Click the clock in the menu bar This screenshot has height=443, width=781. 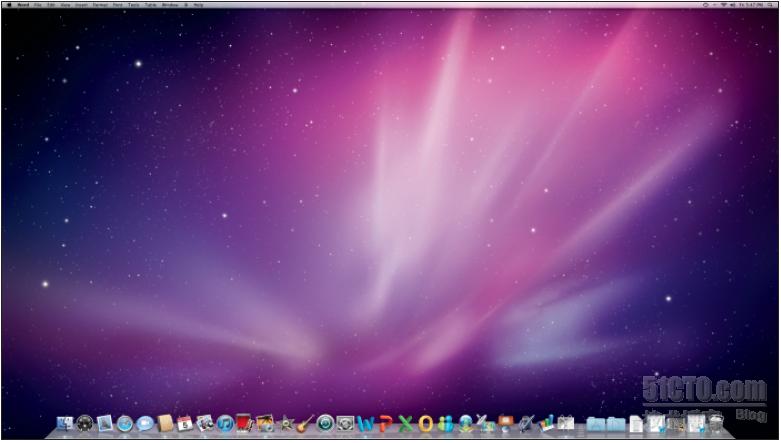(751, 5)
